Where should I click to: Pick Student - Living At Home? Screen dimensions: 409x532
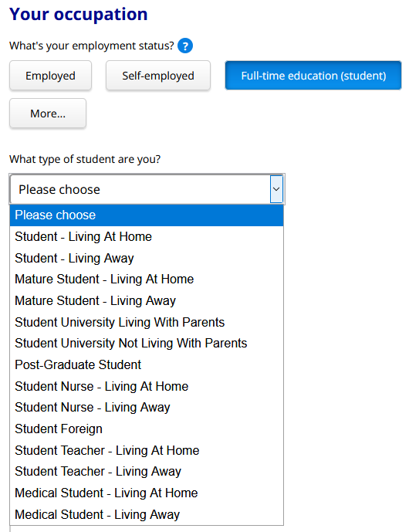pyautogui.click(x=147, y=236)
